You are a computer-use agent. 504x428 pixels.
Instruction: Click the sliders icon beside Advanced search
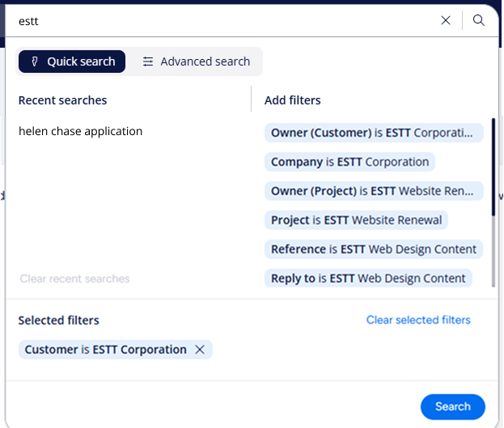[148, 61]
